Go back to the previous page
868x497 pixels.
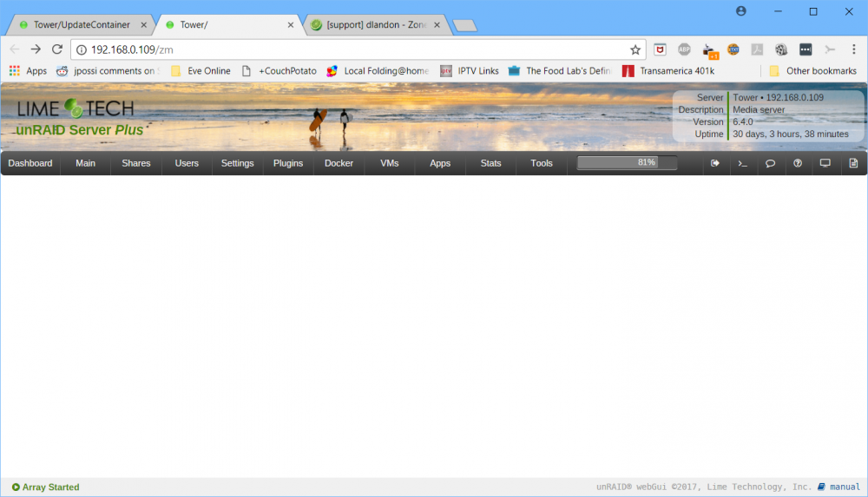point(15,49)
